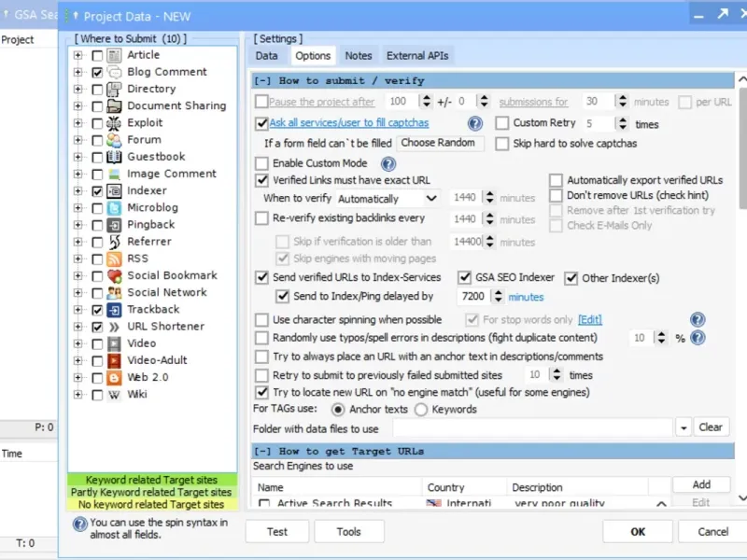Click the Video-Adult red film icon
747x560 pixels.
[114, 361]
